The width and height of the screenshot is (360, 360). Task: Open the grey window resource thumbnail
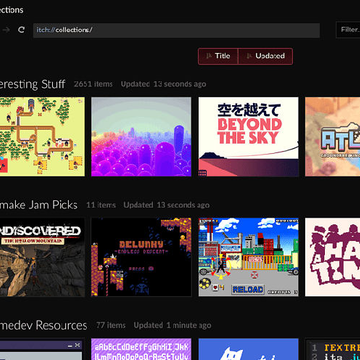point(41,349)
